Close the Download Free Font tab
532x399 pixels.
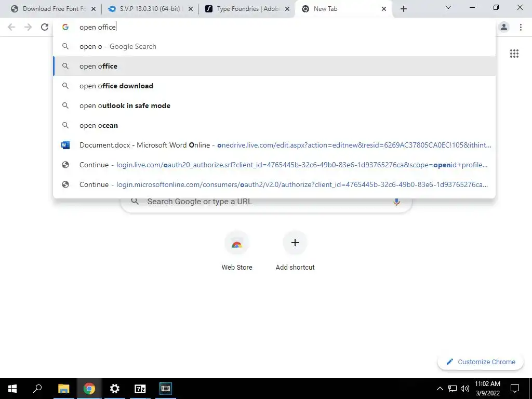click(94, 9)
